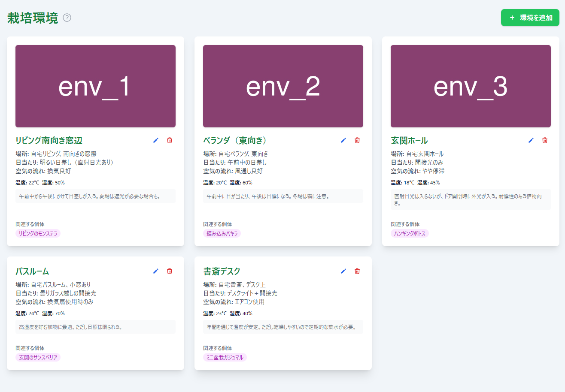Click the note 午前中に日が当たり、午後は日陰になる
The width and height of the screenshot is (565, 392).
(283, 196)
